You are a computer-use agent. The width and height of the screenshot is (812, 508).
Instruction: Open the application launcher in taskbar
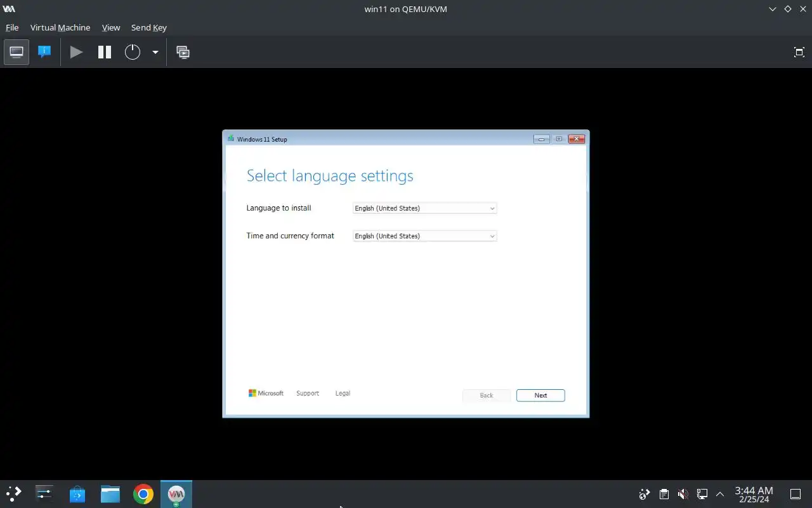(x=13, y=493)
